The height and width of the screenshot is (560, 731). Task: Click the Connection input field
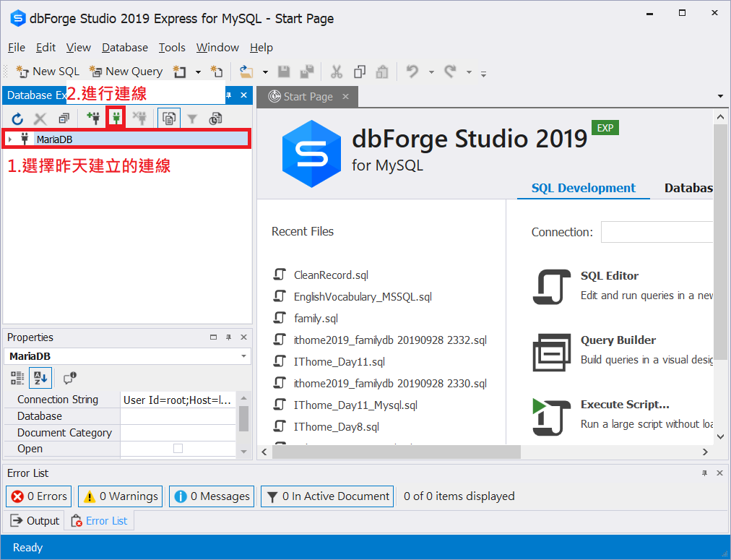coord(657,232)
